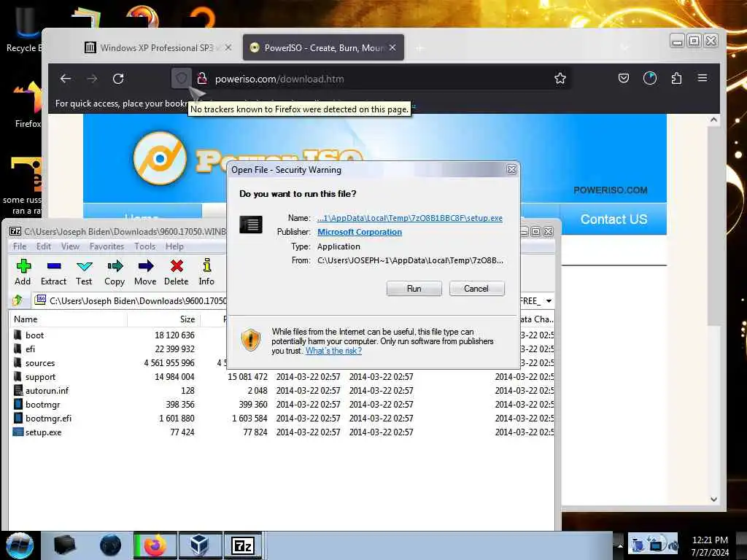Screen dimensions: 747x560
Task: Click the Delete toolbar icon in 7-Zip
Action: (177, 273)
